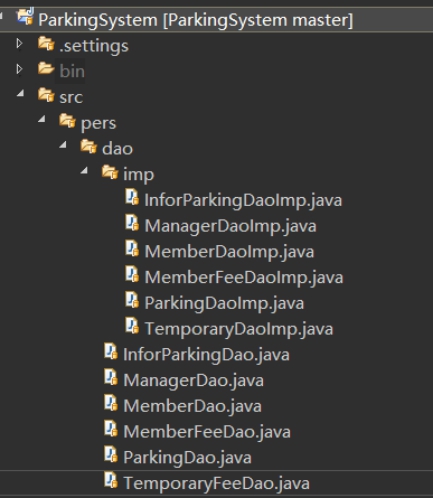434x499 pixels.
Task: Open TemporaryFeeDao.java file name
Action: tap(216, 484)
